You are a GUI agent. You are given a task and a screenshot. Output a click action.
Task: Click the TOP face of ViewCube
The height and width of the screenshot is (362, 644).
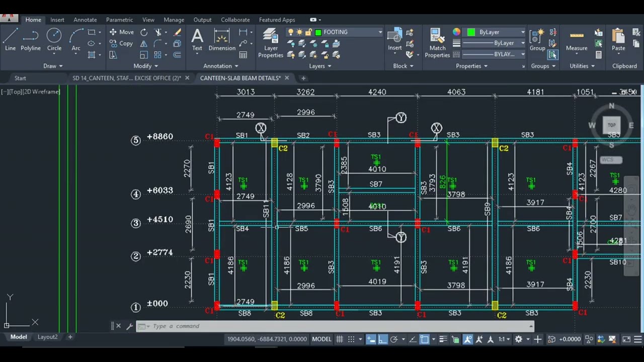611,125
